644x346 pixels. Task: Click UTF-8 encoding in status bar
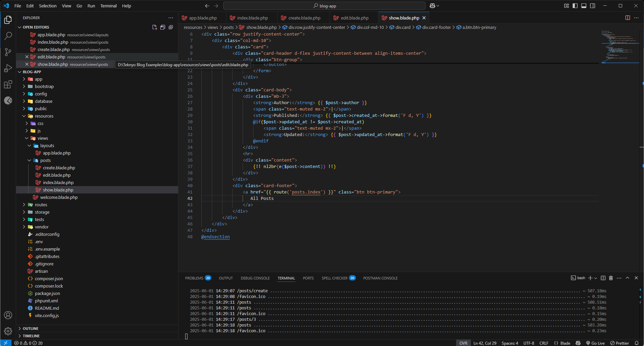click(x=529, y=343)
